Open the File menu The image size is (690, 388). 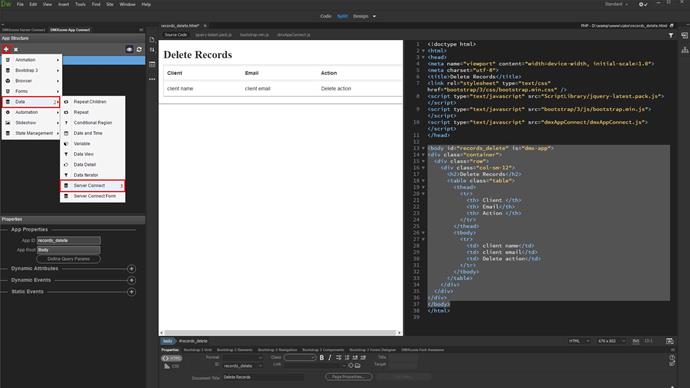20,4
